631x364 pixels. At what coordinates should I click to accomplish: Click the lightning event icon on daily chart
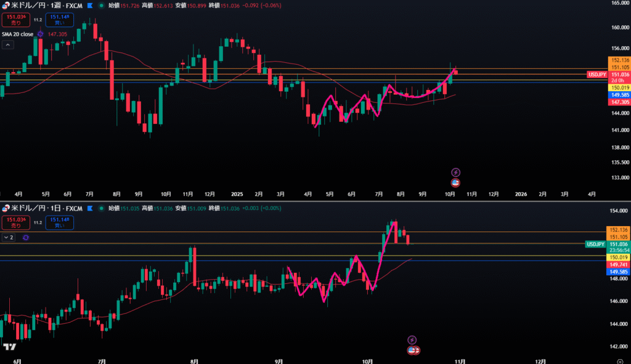pos(412,340)
